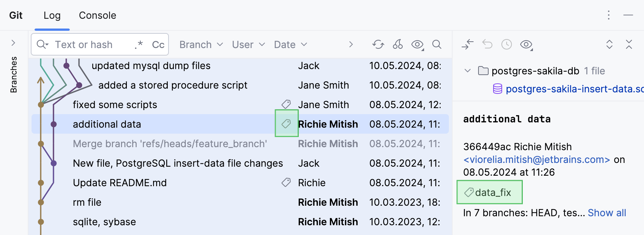Viewport: 644px width, 235px height.
Task: Open the User filter dropdown
Action: click(248, 45)
